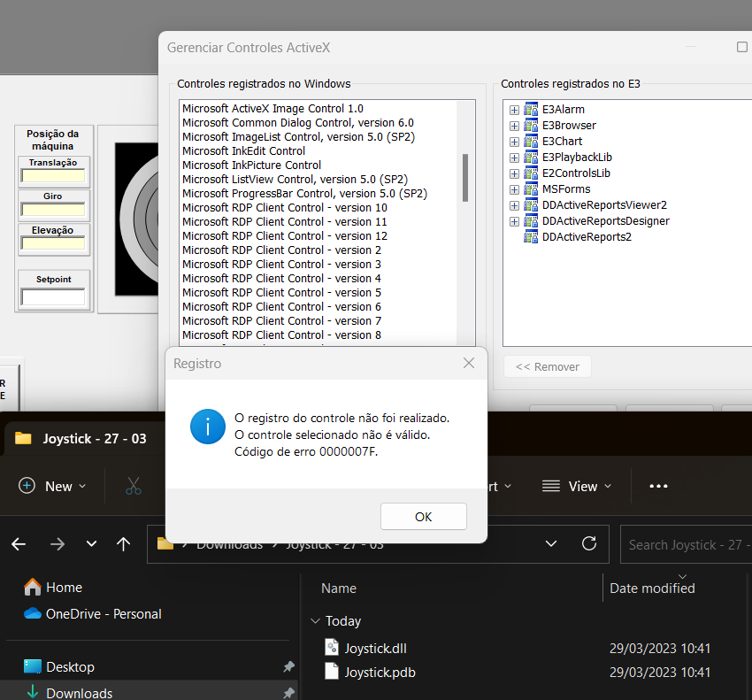Click the << Remover button

[548, 366]
